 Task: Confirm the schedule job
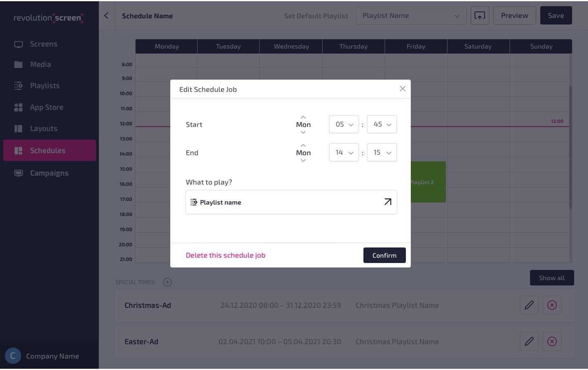tap(384, 255)
